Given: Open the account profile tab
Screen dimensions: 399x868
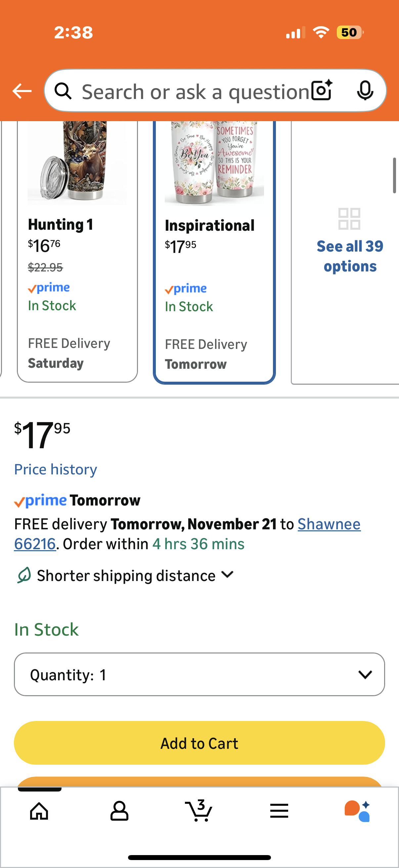Looking at the screenshot, I should [x=119, y=811].
